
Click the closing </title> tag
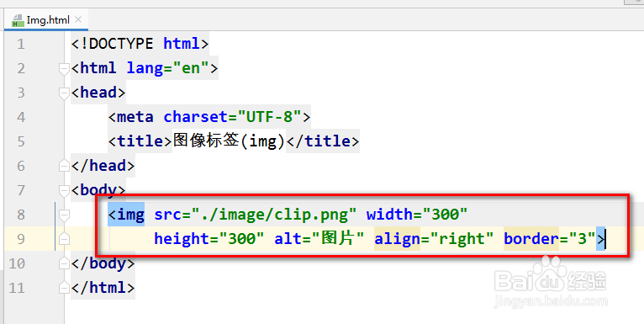click(322, 141)
